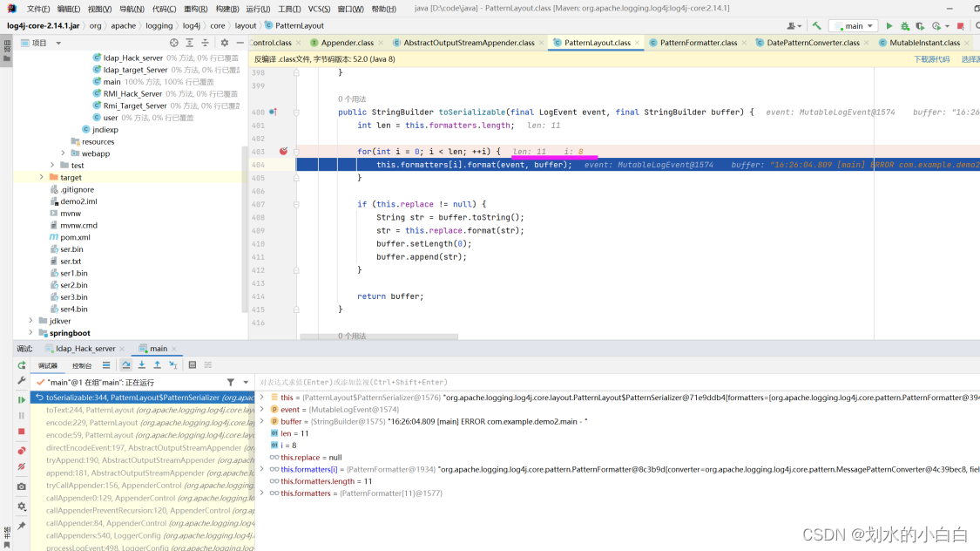Image resolution: width=980 pixels, height=551 pixels.
Task: Click the green Debug bug icon
Action: click(905, 25)
